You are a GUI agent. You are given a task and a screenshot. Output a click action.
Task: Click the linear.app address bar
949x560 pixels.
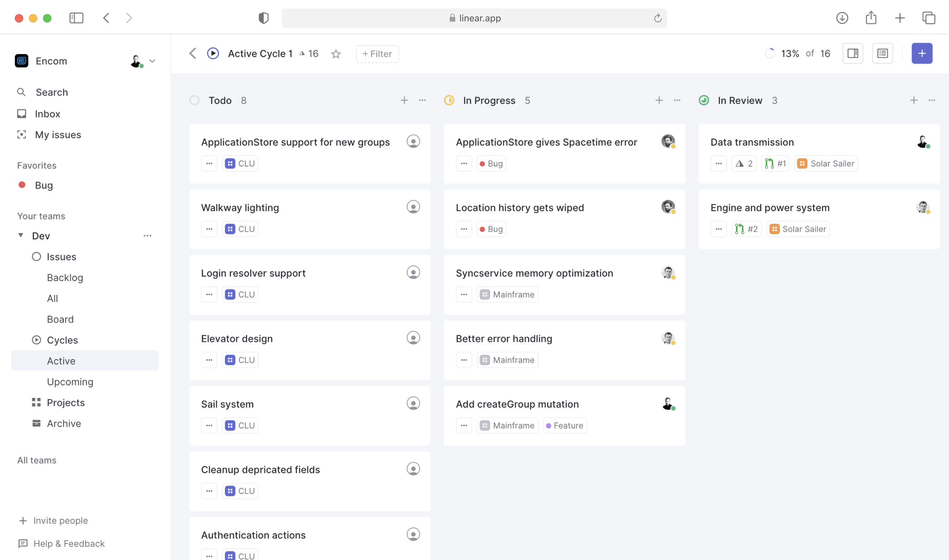[474, 18]
